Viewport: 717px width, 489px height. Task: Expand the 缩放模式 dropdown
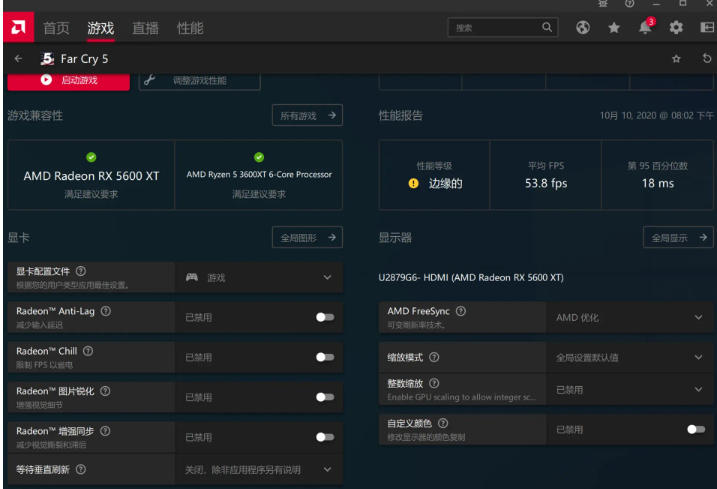(x=630, y=357)
